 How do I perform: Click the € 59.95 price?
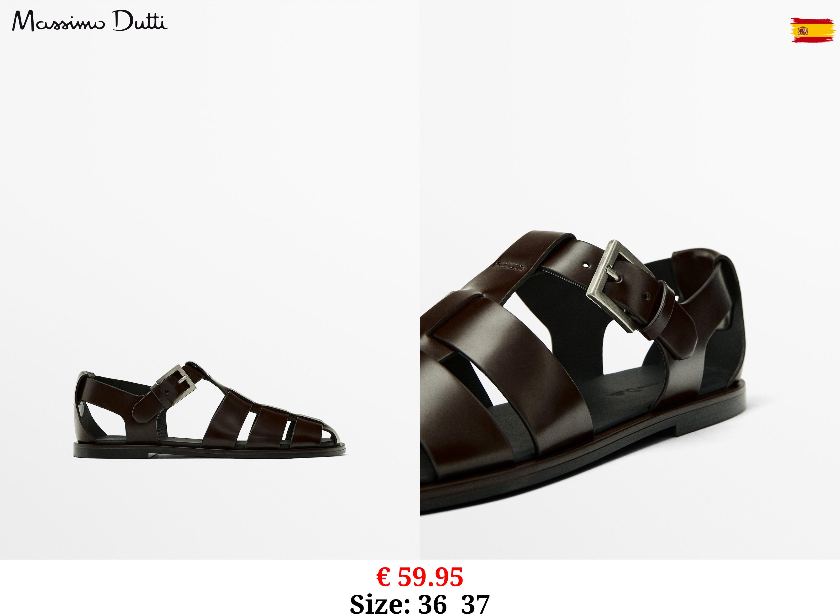pos(420,576)
